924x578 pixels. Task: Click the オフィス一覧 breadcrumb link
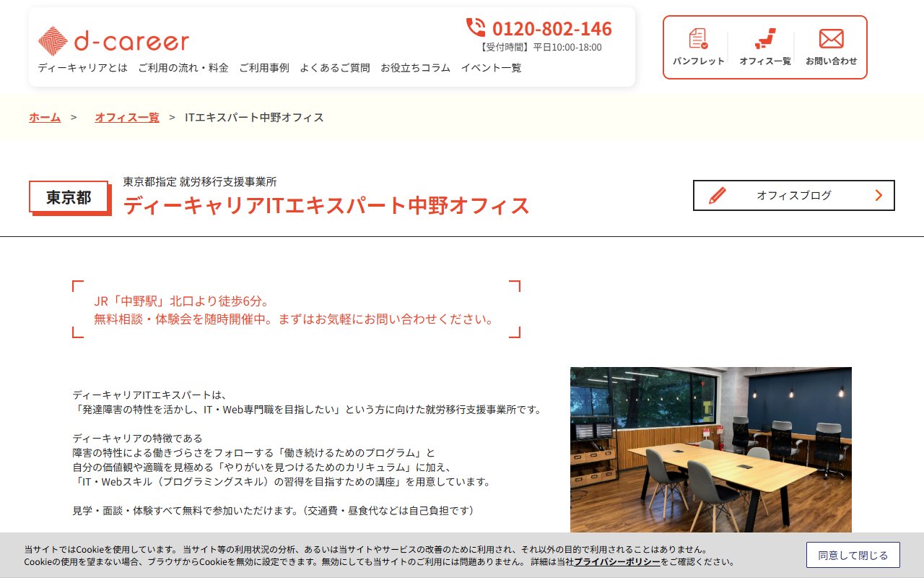(x=127, y=117)
